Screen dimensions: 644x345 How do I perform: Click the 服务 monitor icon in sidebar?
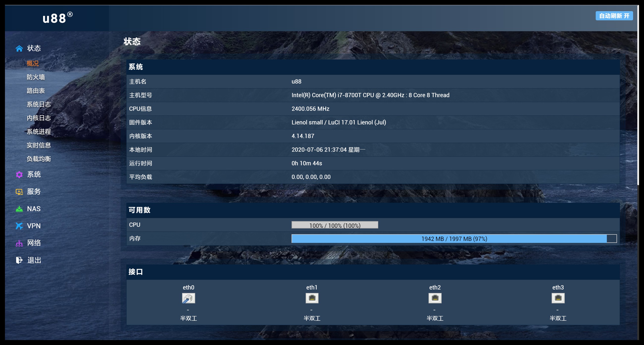[x=19, y=192]
